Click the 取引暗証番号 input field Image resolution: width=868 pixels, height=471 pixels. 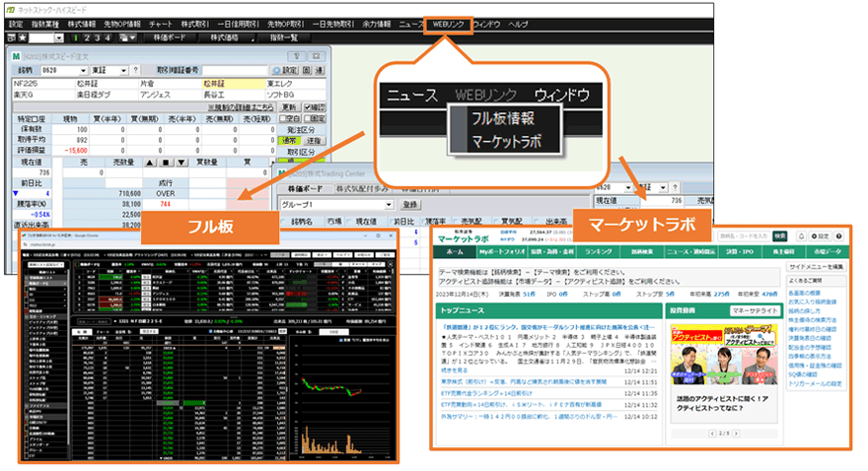pos(235,70)
